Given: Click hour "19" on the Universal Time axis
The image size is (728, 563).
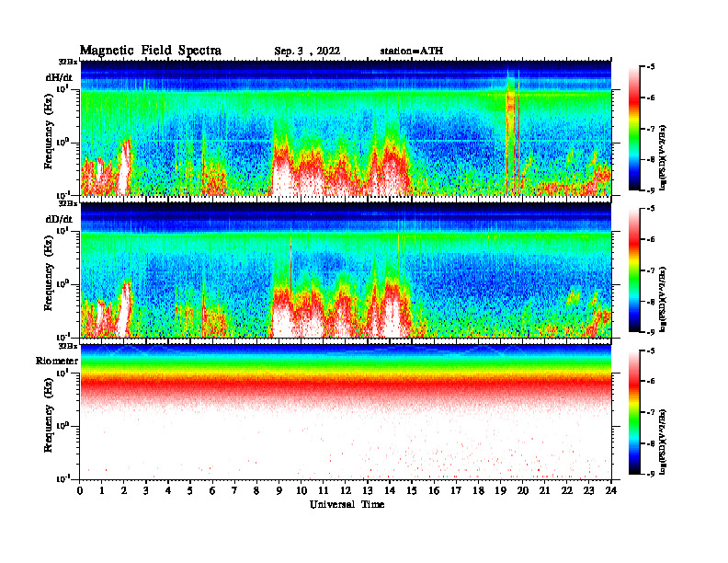Looking at the screenshot, I should coord(500,491).
